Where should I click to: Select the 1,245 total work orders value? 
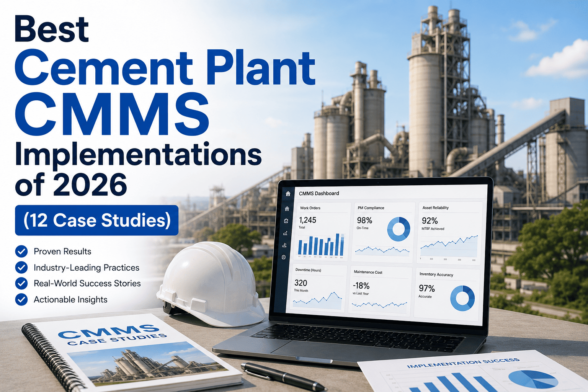point(307,220)
